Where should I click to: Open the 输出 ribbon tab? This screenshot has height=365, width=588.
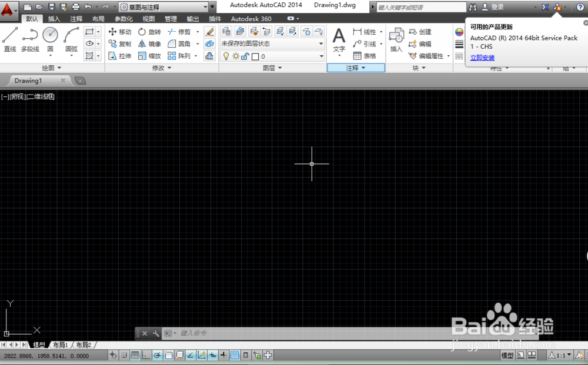[x=193, y=19]
